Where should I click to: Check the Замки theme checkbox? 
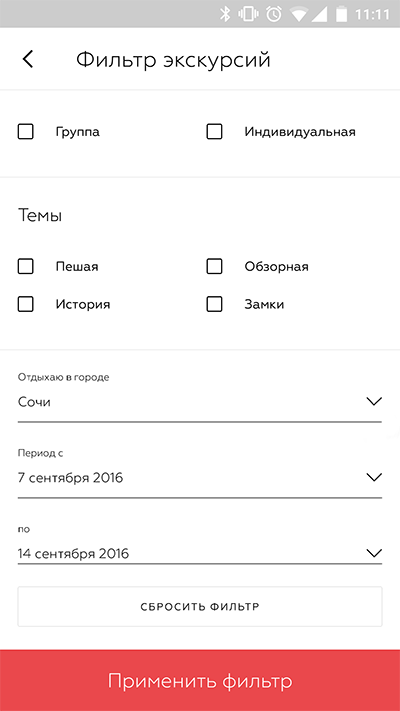(x=214, y=304)
